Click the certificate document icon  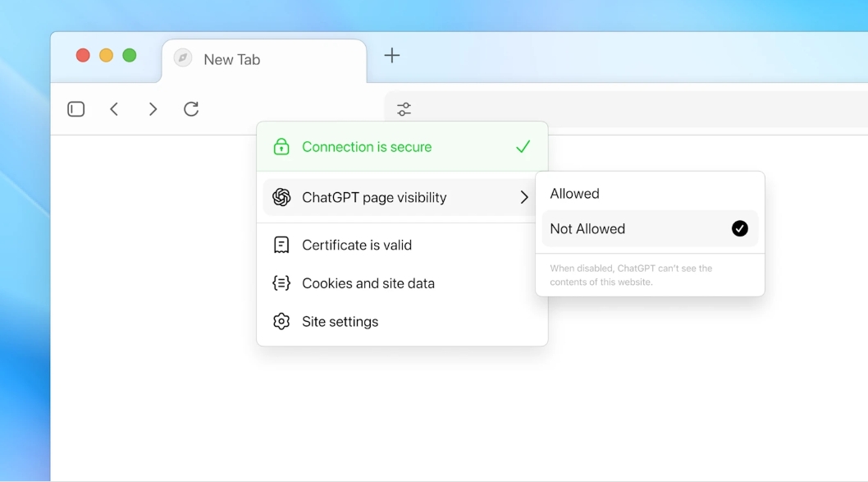pos(281,245)
